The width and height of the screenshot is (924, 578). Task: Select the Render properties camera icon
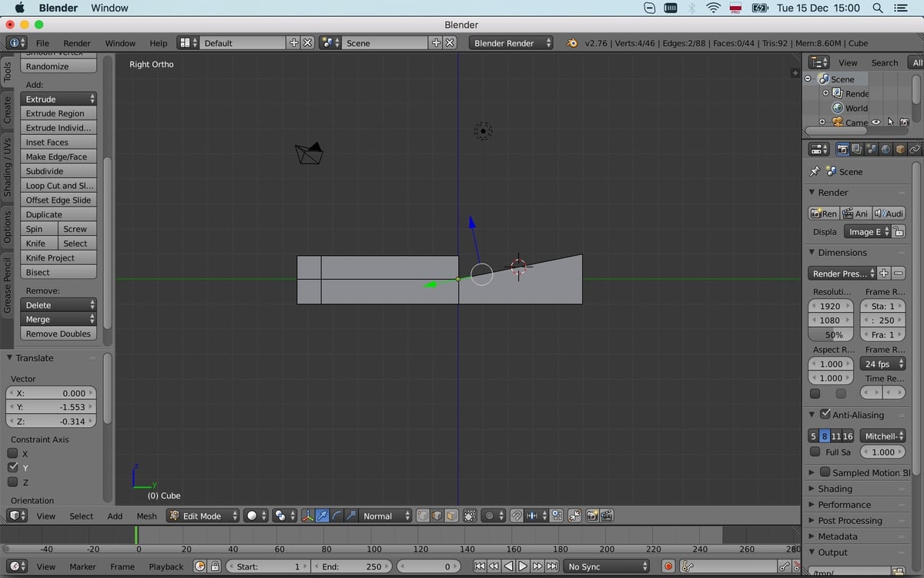(x=842, y=149)
